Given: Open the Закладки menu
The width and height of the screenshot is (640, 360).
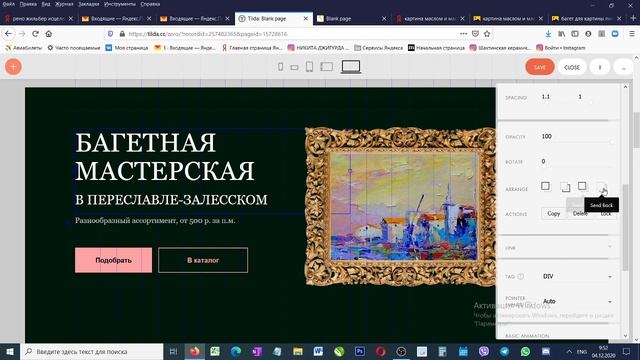Looking at the screenshot, I should pos(89,4).
